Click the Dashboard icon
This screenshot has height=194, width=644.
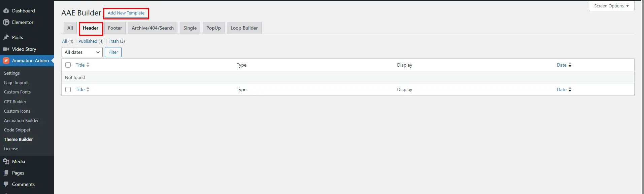click(6, 10)
